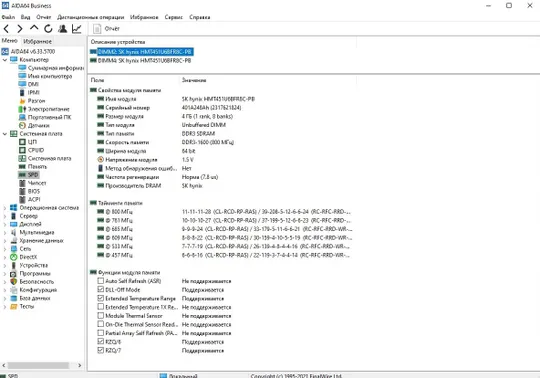Select SPD tree item
The height and width of the screenshot is (378, 540).
33,175
